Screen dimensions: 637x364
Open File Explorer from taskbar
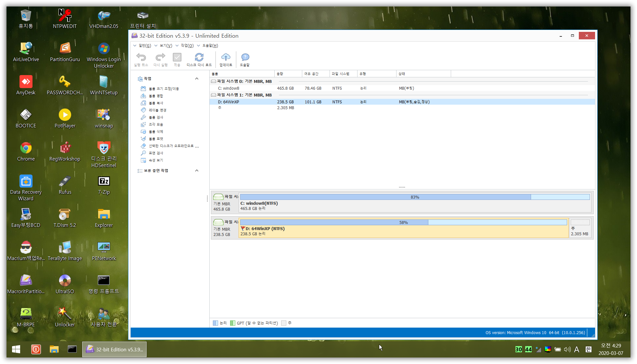[54, 349]
